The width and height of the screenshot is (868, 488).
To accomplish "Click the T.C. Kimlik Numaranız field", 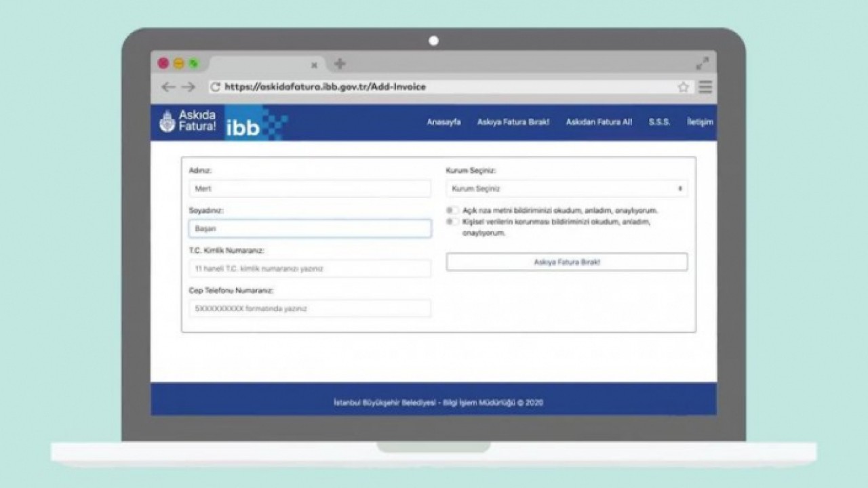I will click(310, 269).
